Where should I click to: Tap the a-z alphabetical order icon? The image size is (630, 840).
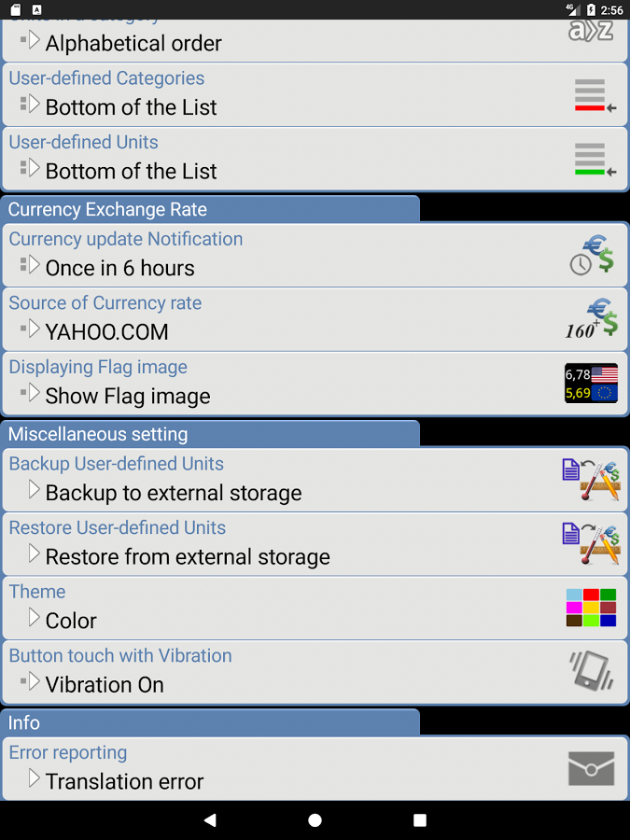pos(591,31)
